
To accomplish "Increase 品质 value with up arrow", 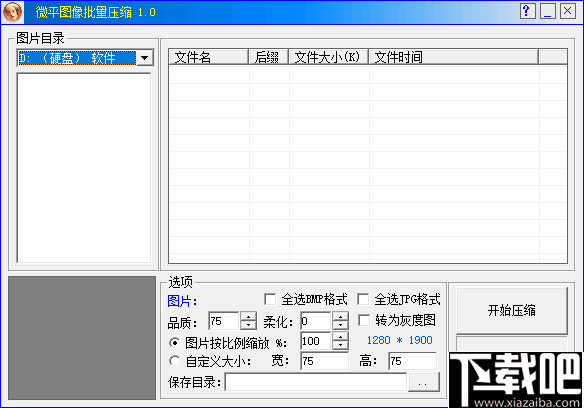I will coord(248,317).
